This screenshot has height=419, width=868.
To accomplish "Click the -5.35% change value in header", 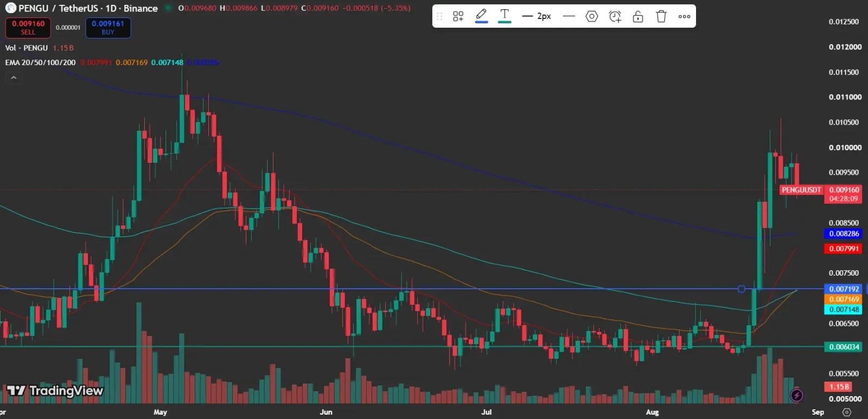I will click(395, 8).
